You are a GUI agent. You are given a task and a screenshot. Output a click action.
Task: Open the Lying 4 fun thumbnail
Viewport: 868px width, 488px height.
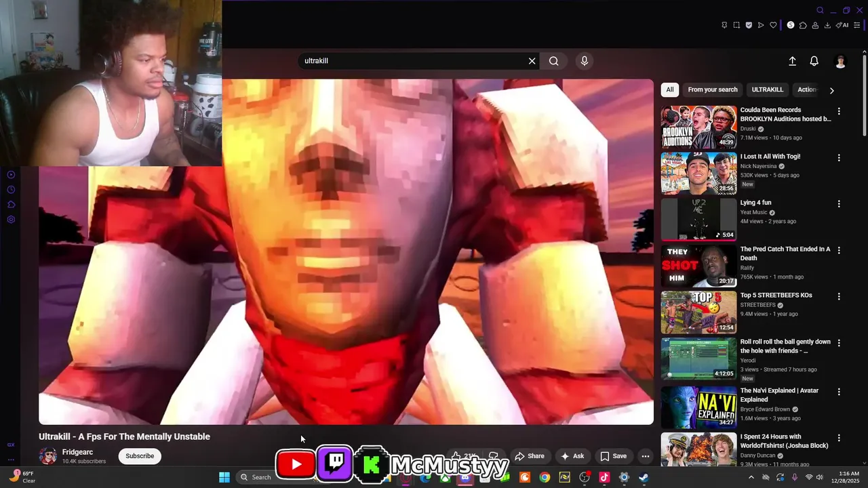(698, 220)
